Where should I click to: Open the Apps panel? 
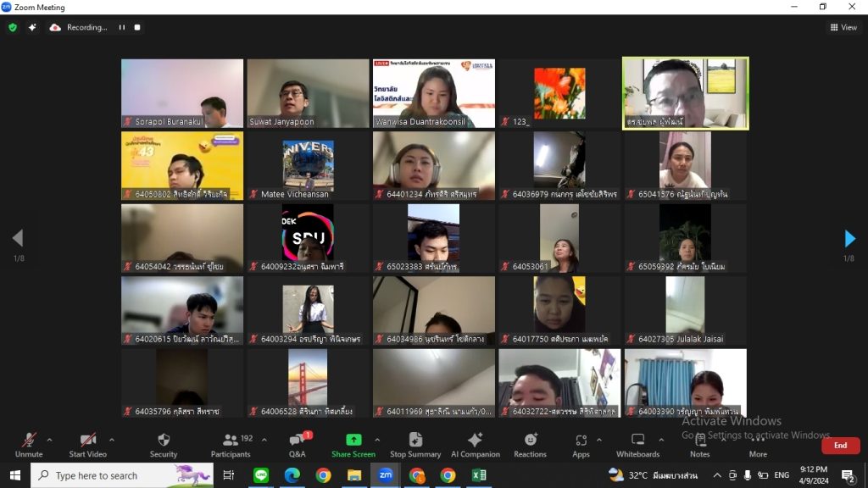tap(581, 446)
